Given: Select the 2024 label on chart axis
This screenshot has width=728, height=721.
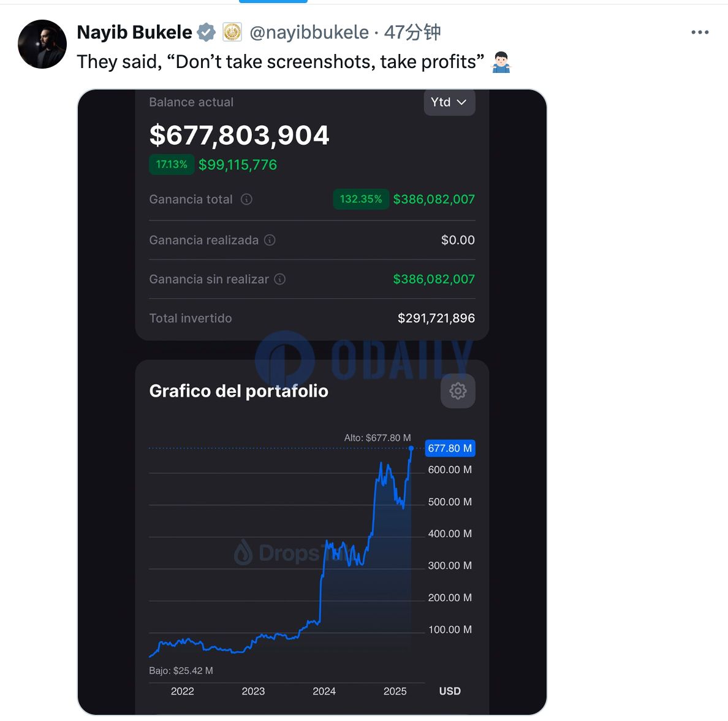Looking at the screenshot, I should (324, 691).
